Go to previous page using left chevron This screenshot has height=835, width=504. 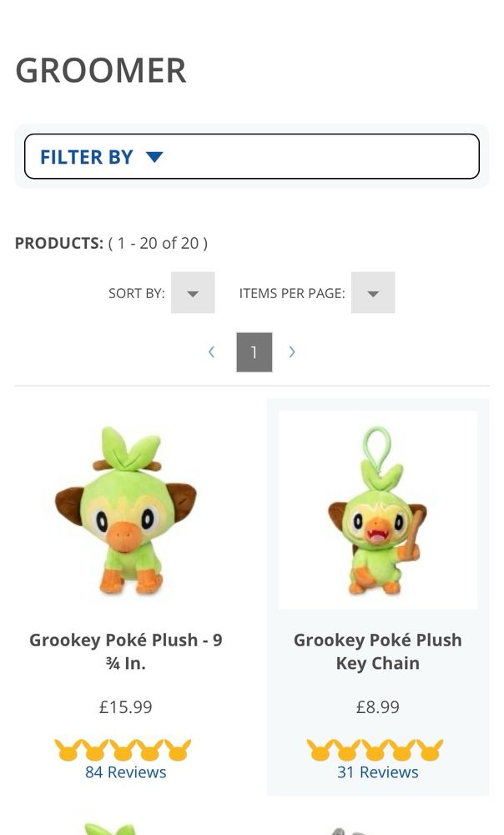pyautogui.click(x=212, y=352)
